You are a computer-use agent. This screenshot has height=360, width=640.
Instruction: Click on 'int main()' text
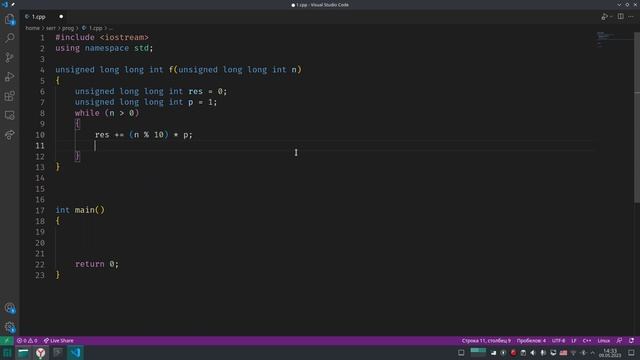(80, 210)
